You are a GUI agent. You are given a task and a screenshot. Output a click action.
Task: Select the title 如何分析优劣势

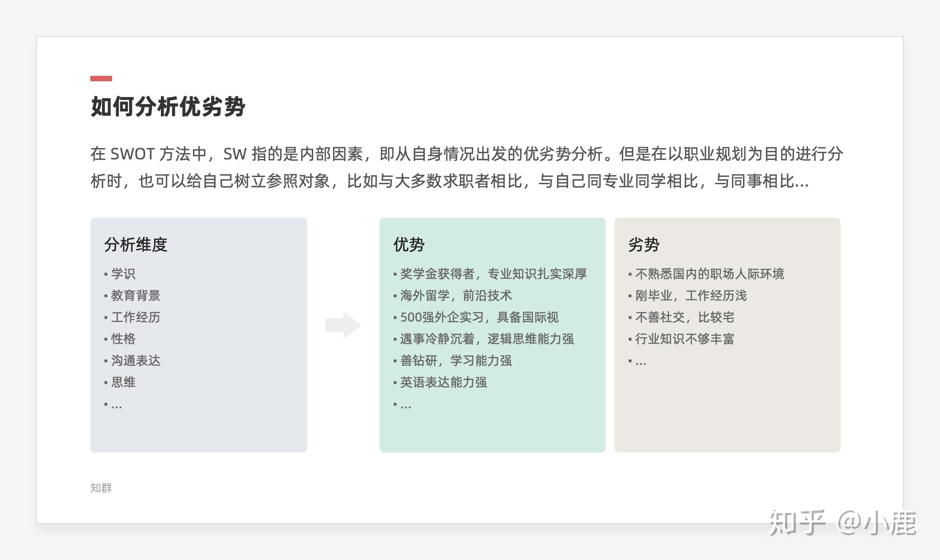click(x=168, y=107)
